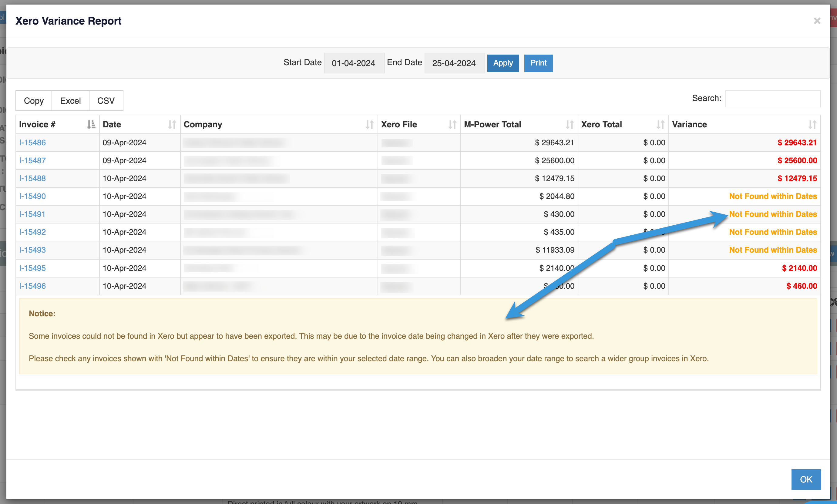Image resolution: width=837 pixels, height=504 pixels.
Task: Select the 09-Apr-2024 date of I-15486
Action: (x=124, y=143)
